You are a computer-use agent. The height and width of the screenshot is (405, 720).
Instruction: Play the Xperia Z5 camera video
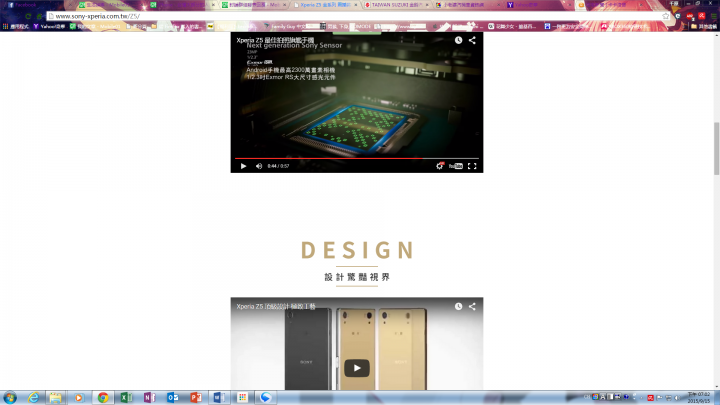243,166
